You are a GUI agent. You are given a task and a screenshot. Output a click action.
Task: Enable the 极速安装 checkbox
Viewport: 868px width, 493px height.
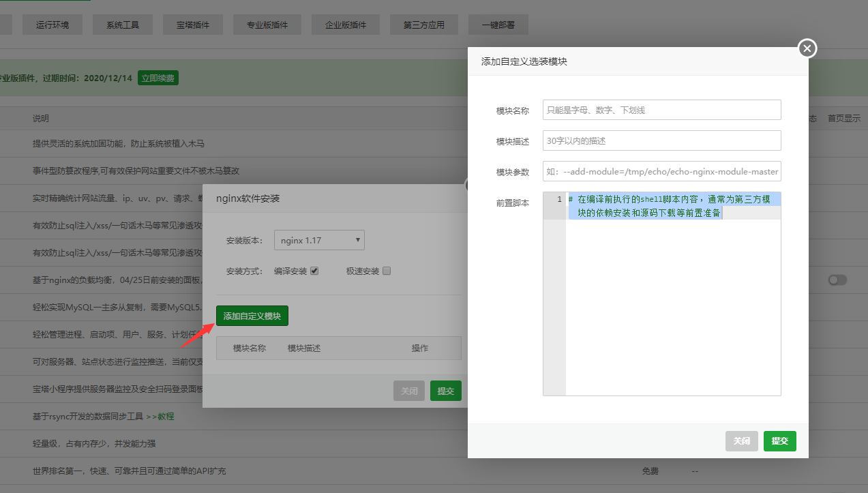pos(387,271)
